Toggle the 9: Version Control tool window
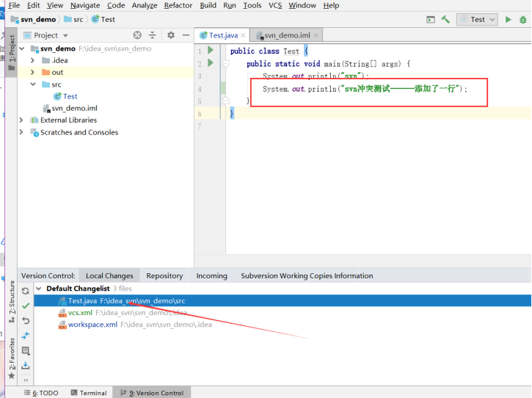This screenshot has height=398, width=532. pos(152,393)
